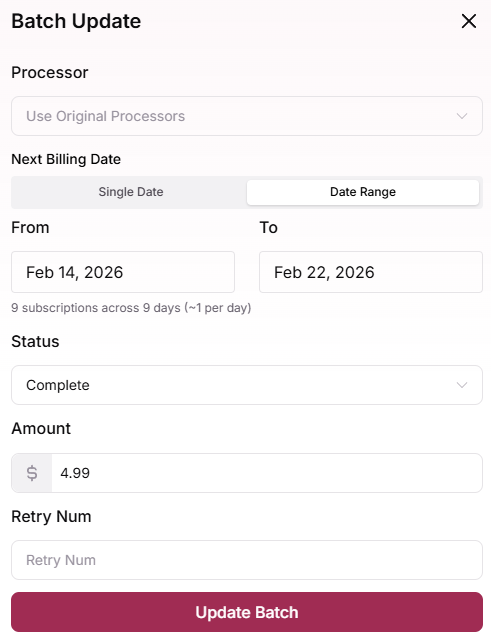Click the dollar sign currency icon
Screen dimensions: 491x638
point(32,473)
